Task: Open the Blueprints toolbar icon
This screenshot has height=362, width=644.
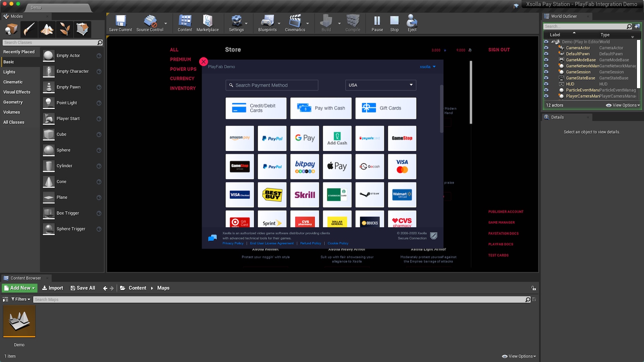Action: coord(267,23)
